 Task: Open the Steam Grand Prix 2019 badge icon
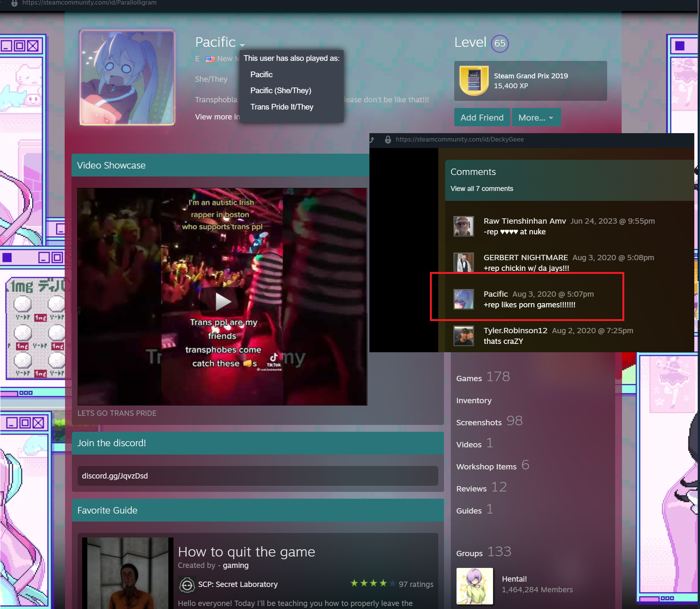474,81
